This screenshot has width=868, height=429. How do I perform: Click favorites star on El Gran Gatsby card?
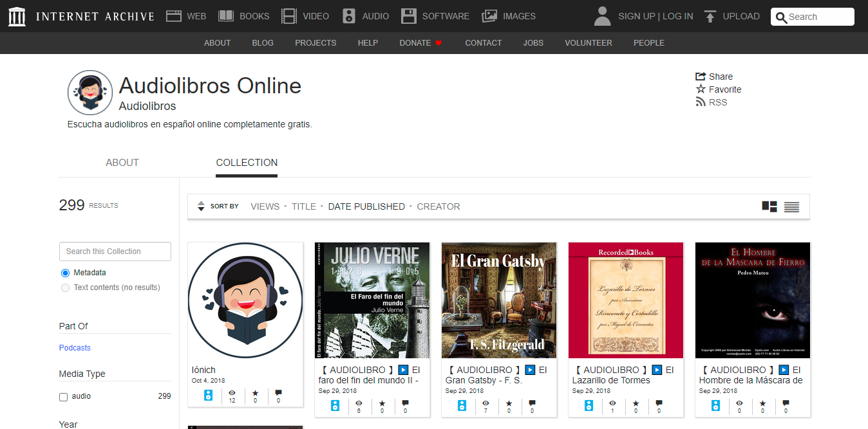click(x=509, y=403)
